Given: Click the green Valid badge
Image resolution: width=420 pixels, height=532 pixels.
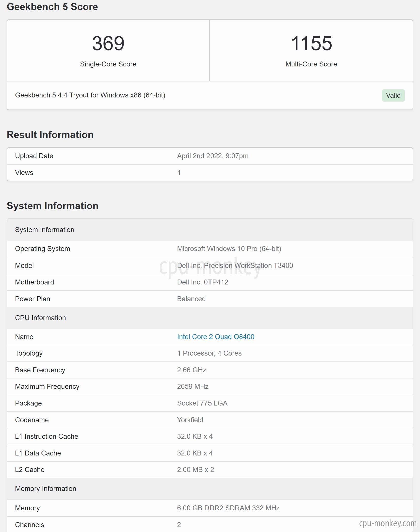Looking at the screenshot, I should [393, 95].
